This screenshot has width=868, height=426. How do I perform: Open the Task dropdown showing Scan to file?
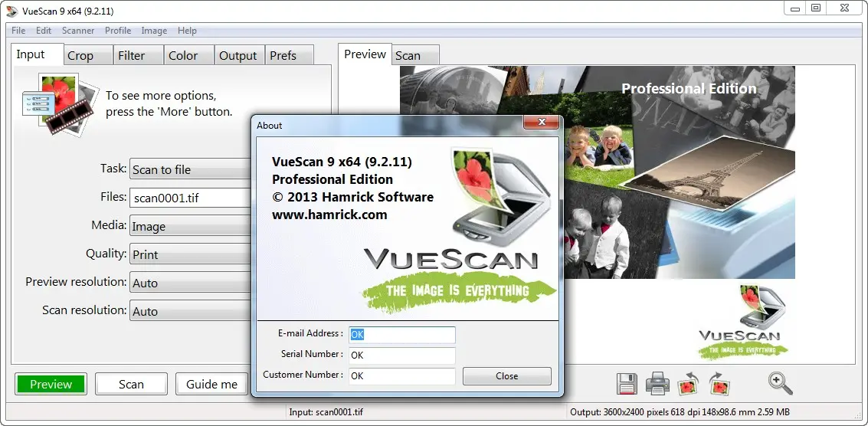coord(191,169)
